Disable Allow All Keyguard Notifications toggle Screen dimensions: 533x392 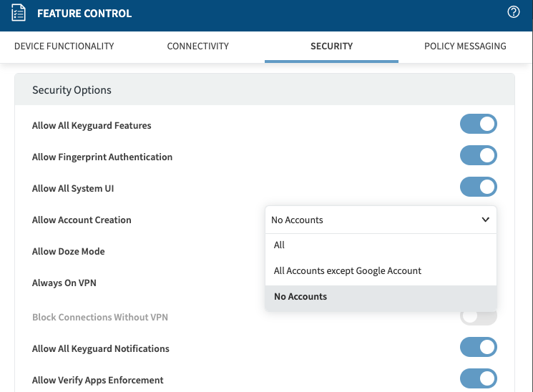tap(478, 348)
